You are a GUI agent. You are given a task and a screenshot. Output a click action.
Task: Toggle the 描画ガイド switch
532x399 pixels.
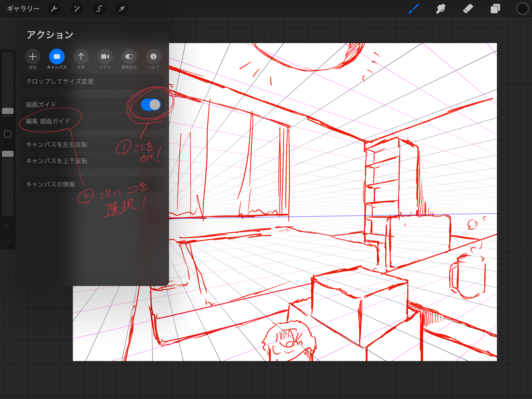pyautogui.click(x=151, y=105)
